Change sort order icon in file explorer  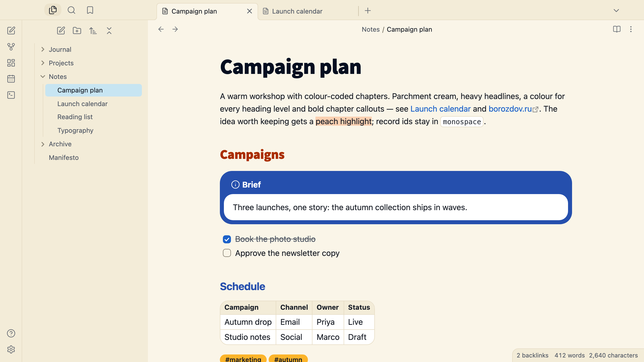point(93,31)
